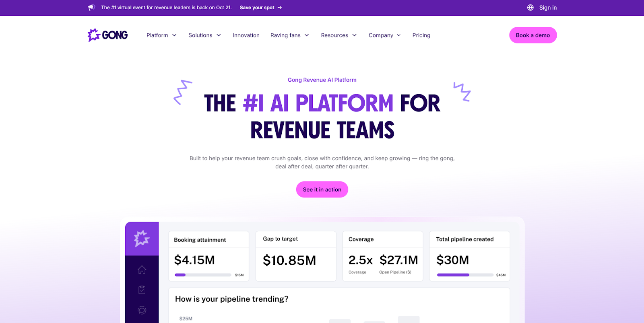Open the Company navigation item
This screenshot has height=323, width=644.
coord(381,35)
